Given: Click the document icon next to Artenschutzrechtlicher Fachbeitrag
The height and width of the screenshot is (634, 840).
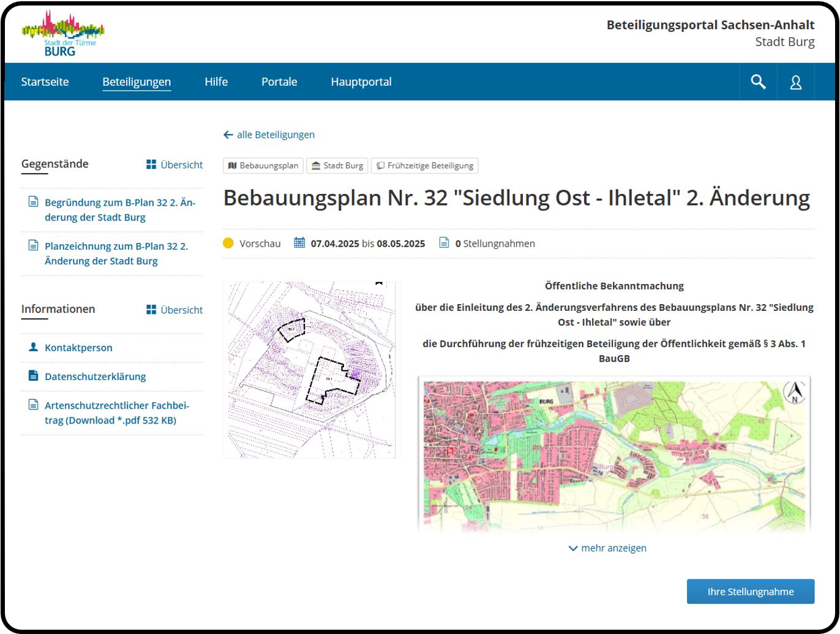Looking at the screenshot, I should [x=34, y=405].
